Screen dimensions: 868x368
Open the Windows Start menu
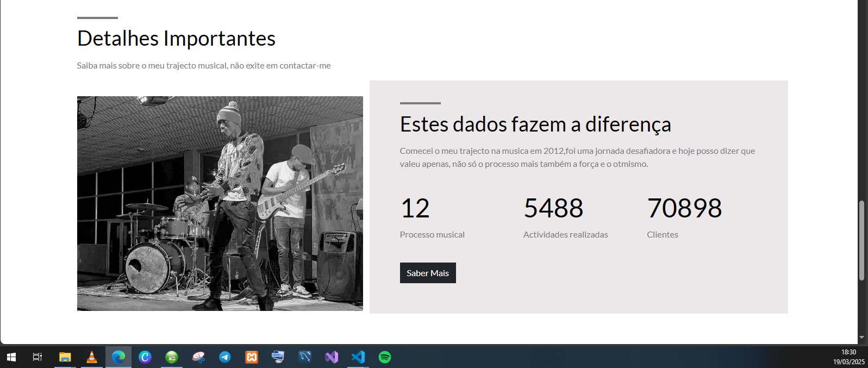(x=11, y=357)
